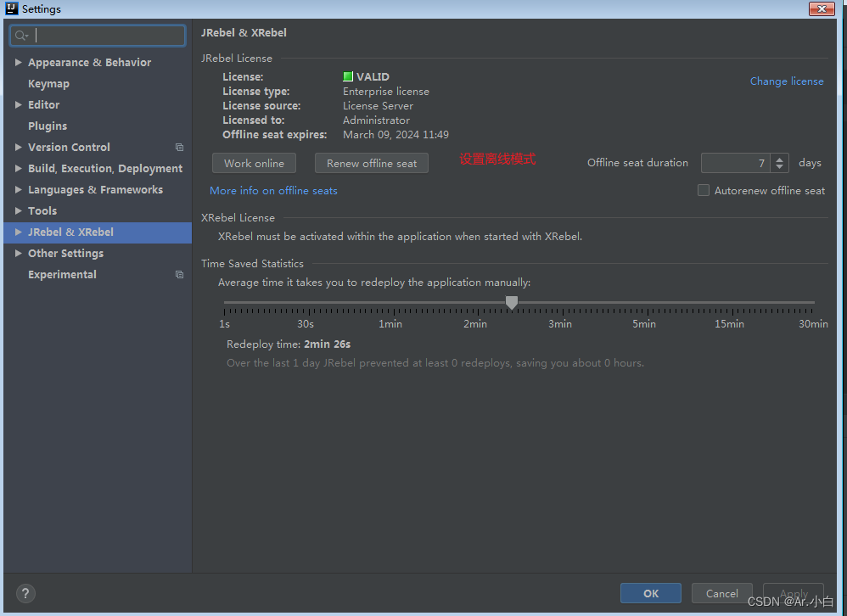This screenshot has width=847, height=616.
Task: Click the 'Administrator' licensed-to value
Action: [x=377, y=120]
